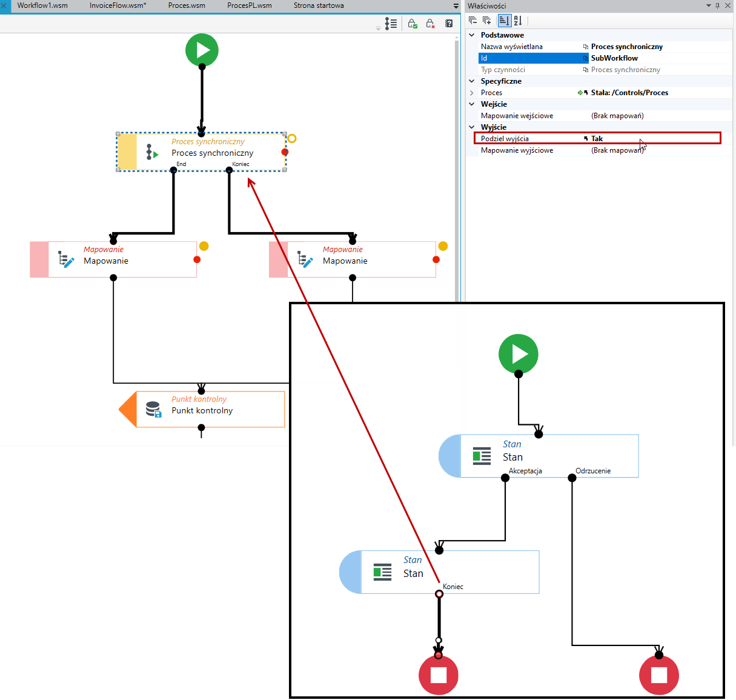This screenshot has width=736, height=700.
Task: Click the yellow warning circle beside Proces synchroniczny
Action: (x=292, y=138)
